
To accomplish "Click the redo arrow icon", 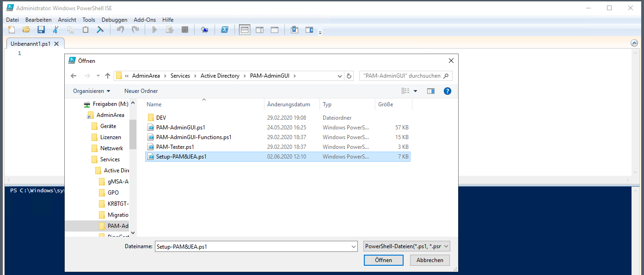I will coord(135,30).
